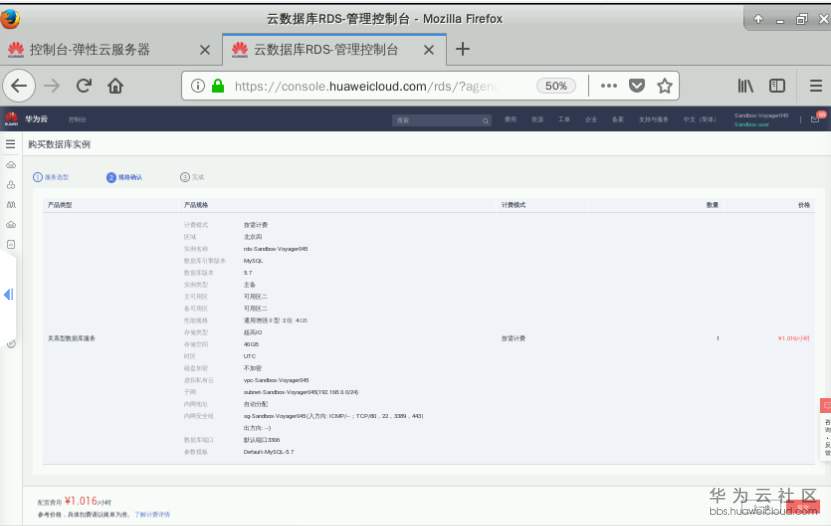Screen dimensions: 831x526
Task: Open the 支持与服务 header menu
Action: click(x=653, y=120)
